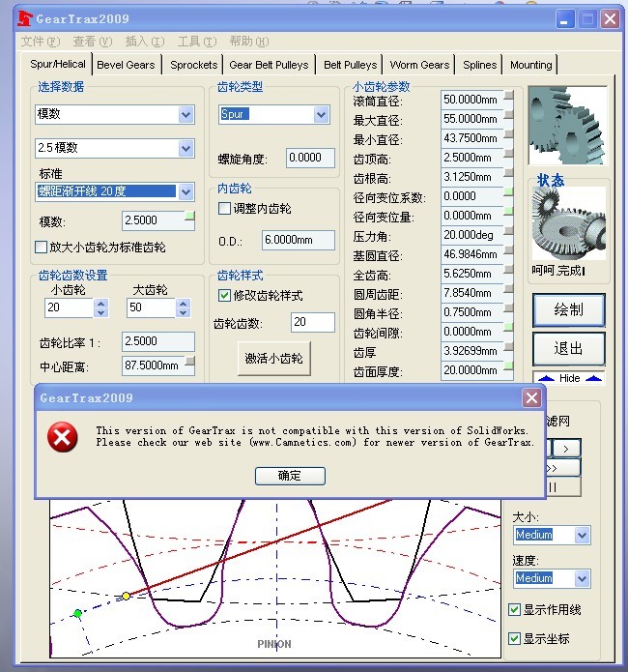
Task: Click indicator button beside 圆周齿距 value
Action: click(508, 288)
